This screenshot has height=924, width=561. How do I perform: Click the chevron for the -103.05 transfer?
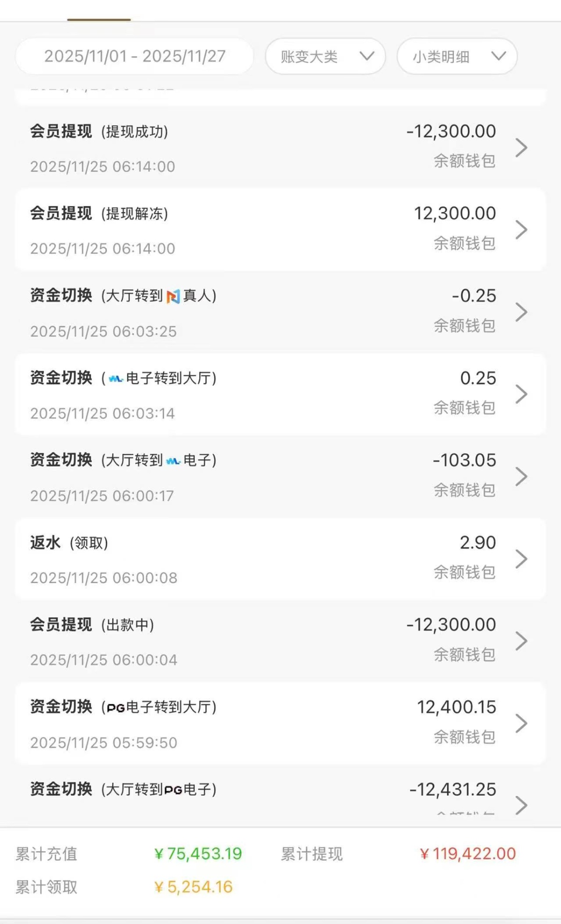tap(521, 476)
